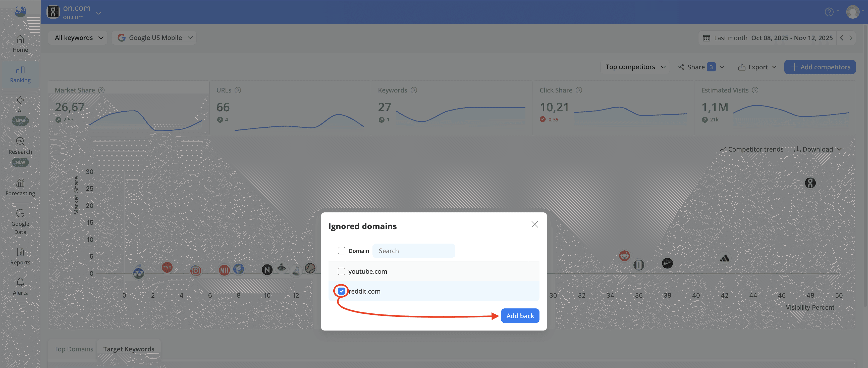The width and height of the screenshot is (868, 368).
Task: Select the Adidas logo point on chart
Action: pos(724,259)
